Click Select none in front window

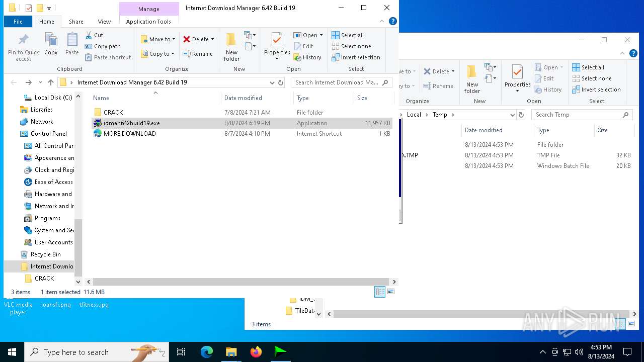[351, 46]
